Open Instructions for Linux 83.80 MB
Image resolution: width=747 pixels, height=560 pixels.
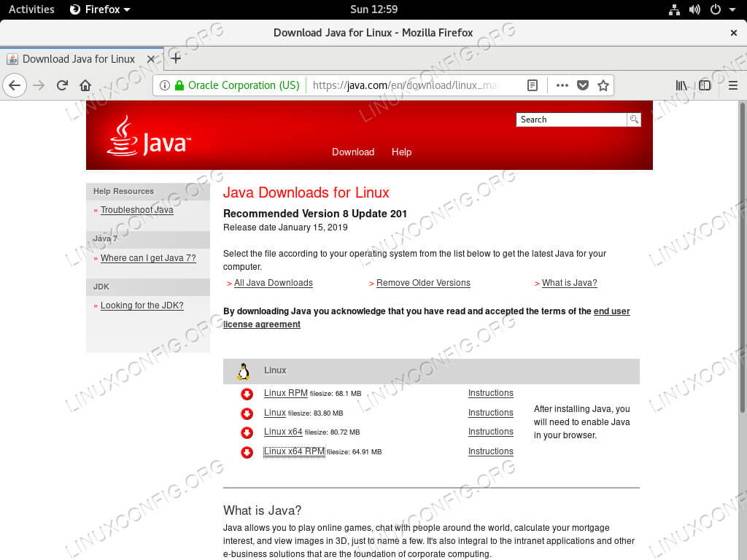[491, 413]
